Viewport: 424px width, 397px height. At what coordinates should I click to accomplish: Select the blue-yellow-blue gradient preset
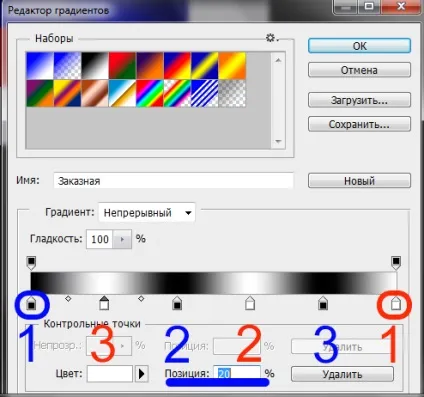205,66
